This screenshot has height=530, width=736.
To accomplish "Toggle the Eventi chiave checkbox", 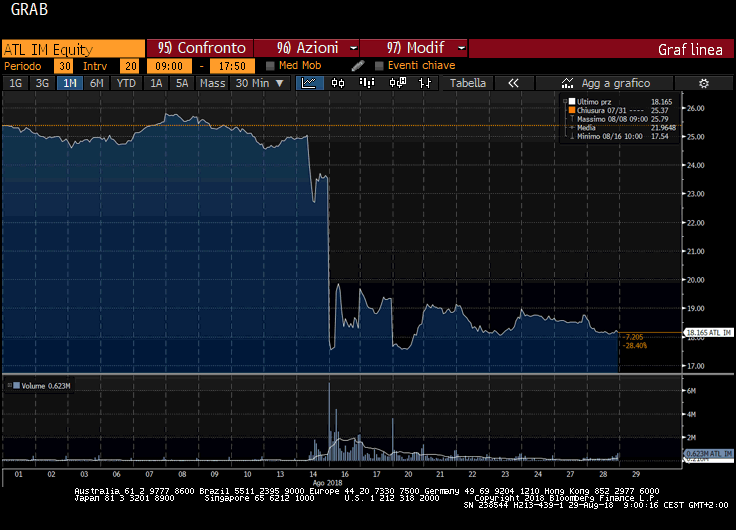I will 379,66.
